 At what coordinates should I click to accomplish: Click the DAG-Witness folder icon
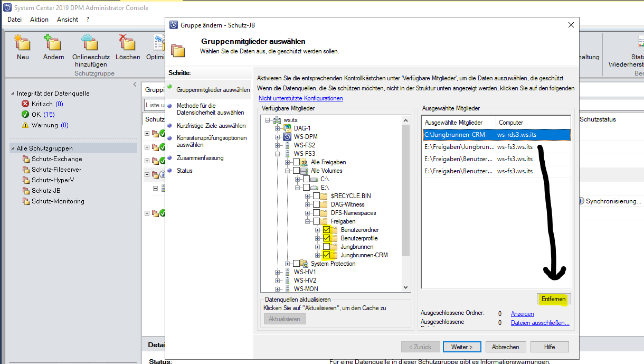(324, 204)
